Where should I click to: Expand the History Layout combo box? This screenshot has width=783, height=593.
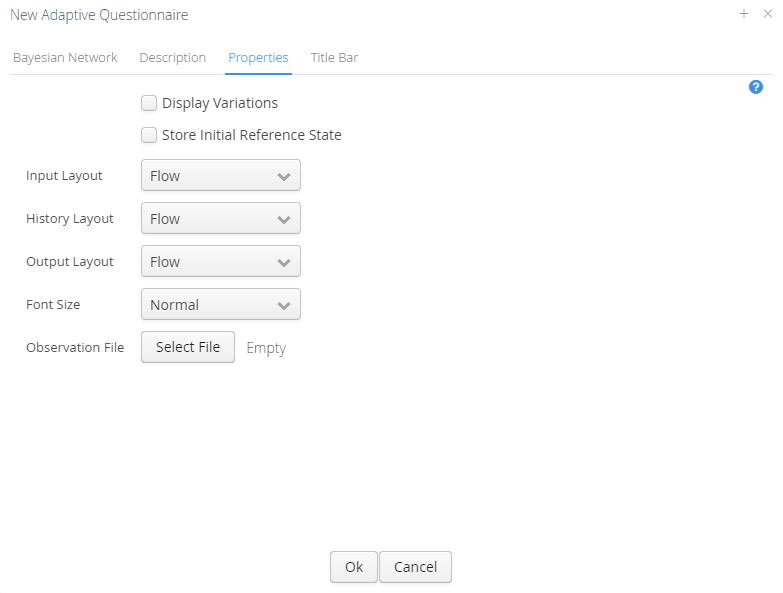(x=221, y=218)
